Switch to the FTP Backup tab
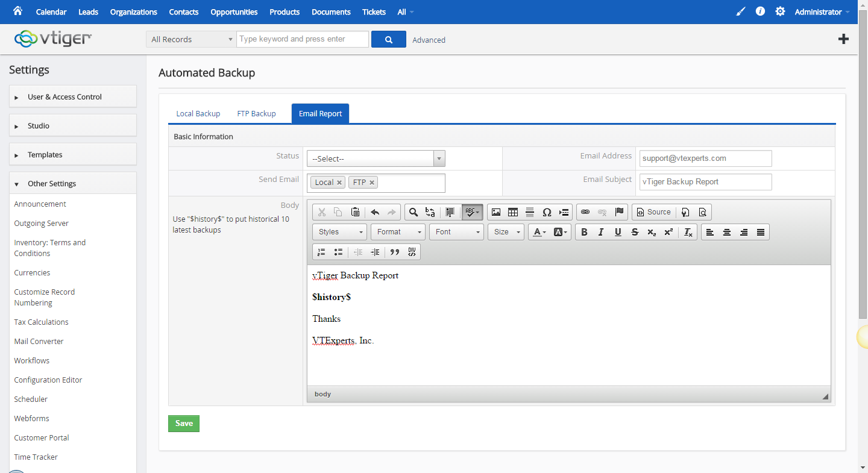Viewport: 868px width, 473px height. tap(256, 113)
